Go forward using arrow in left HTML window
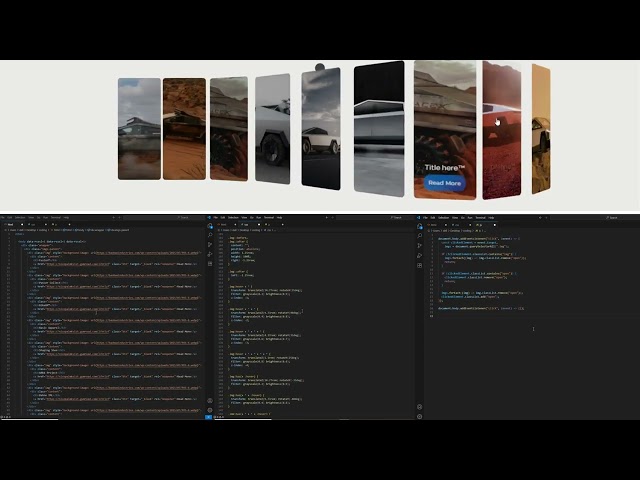Image resolution: width=640 pixels, height=480 pixels. [119, 218]
